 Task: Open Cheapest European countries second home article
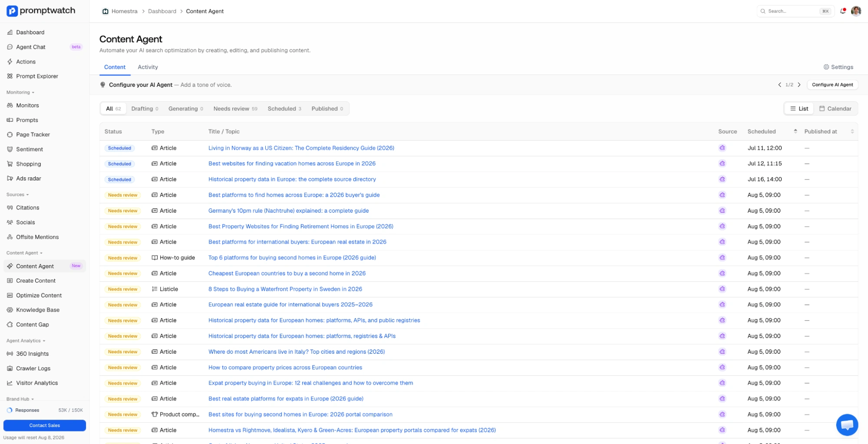(287, 273)
